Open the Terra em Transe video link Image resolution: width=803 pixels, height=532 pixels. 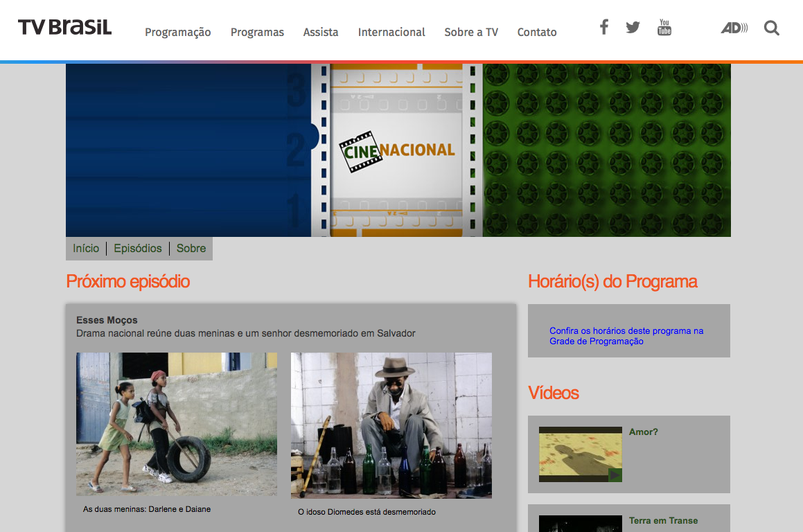pos(663,520)
